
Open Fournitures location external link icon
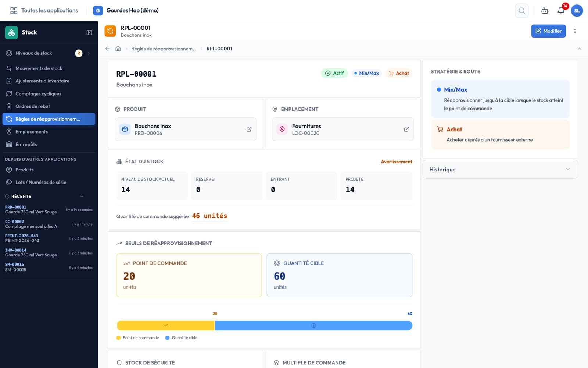406,129
